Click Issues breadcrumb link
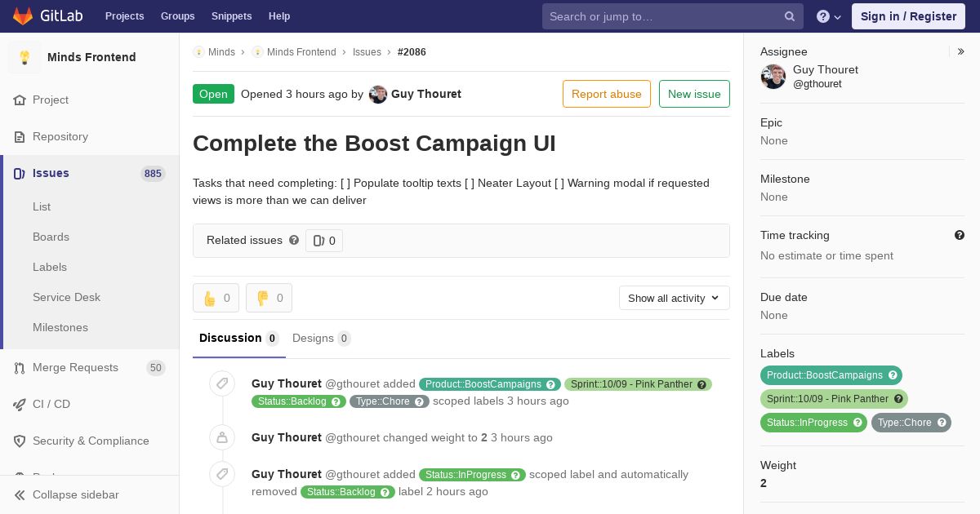The image size is (980, 514). click(367, 51)
